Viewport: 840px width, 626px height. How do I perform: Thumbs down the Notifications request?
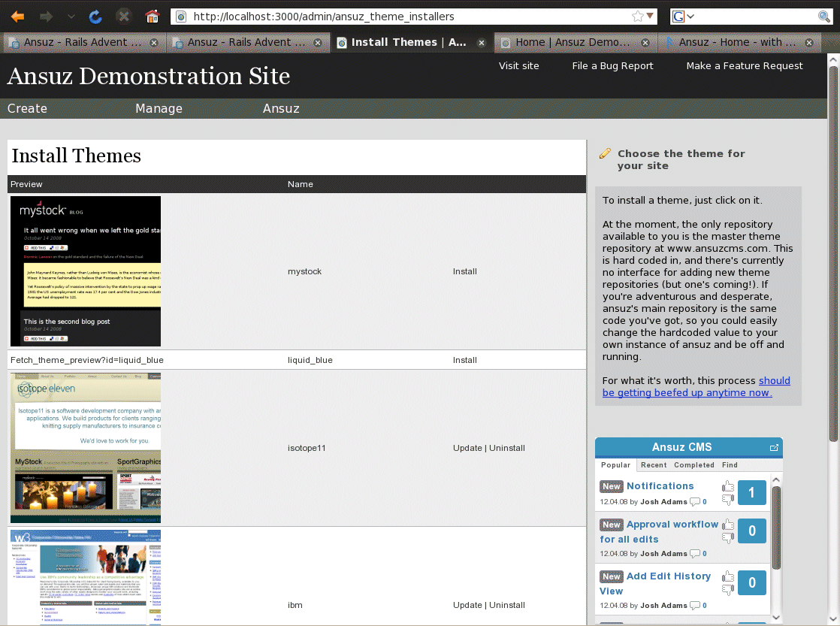(x=727, y=500)
